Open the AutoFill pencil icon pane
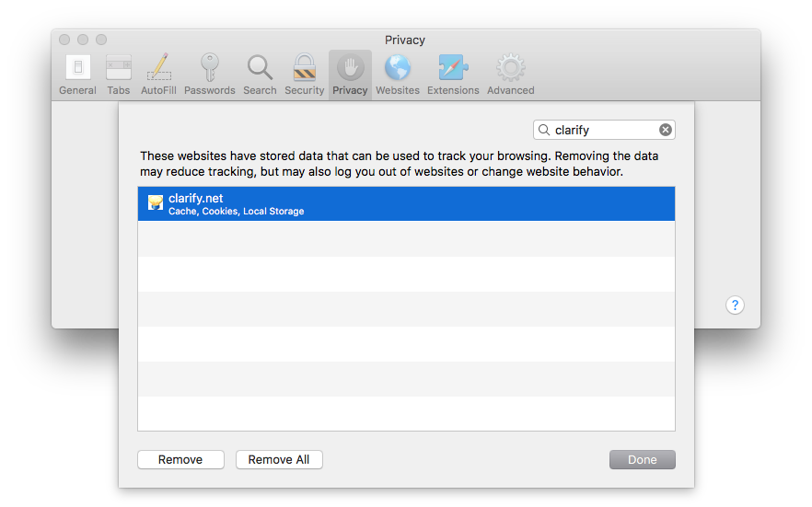The image size is (812, 507). coord(158,75)
